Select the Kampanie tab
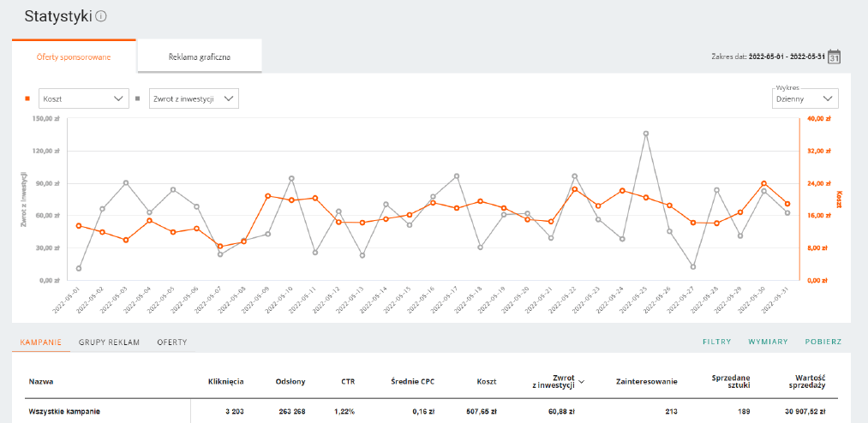The height and width of the screenshot is (423, 868). 40,342
